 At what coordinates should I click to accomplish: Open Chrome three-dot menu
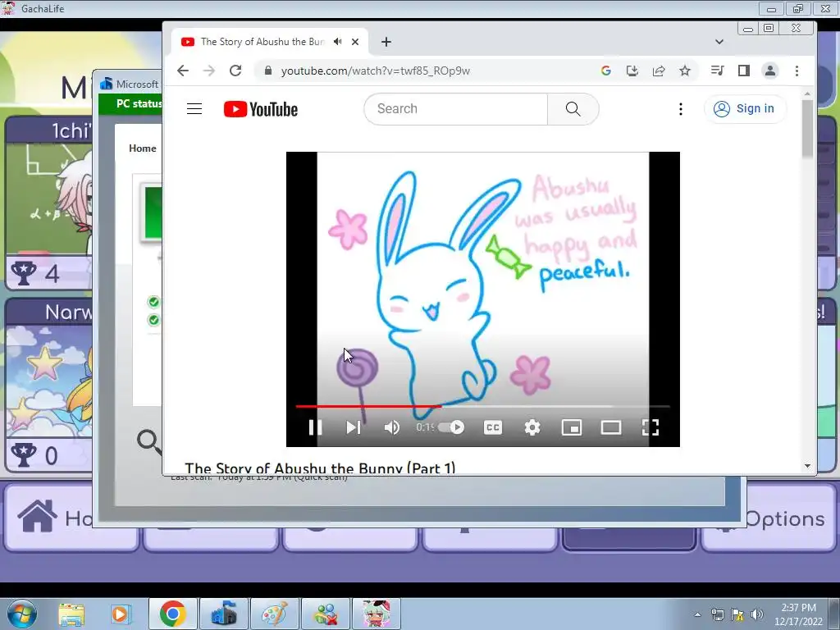pyautogui.click(x=797, y=71)
